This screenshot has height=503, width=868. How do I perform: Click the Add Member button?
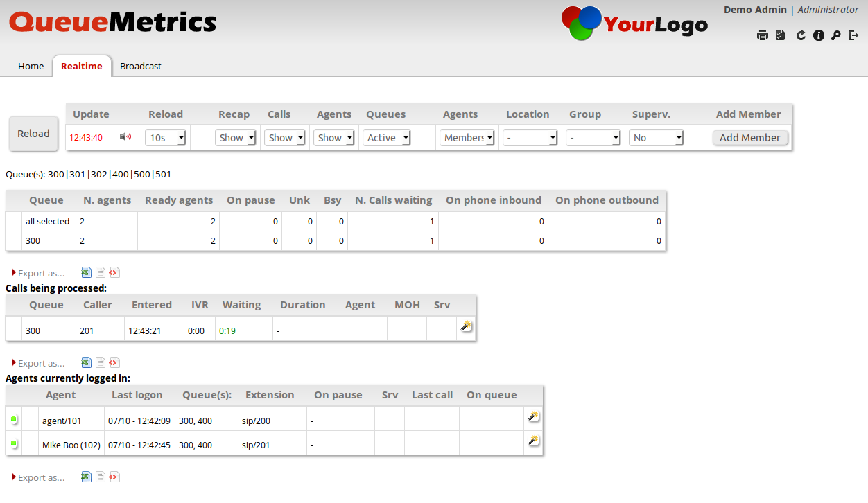(x=749, y=138)
